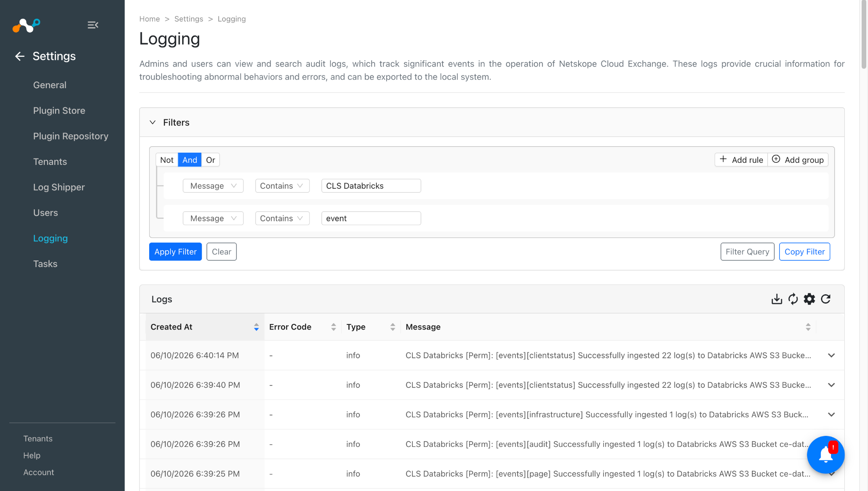The image size is (868, 491).
Task: Open Contains operator dropdown in first rule
Action: [282, 186]
